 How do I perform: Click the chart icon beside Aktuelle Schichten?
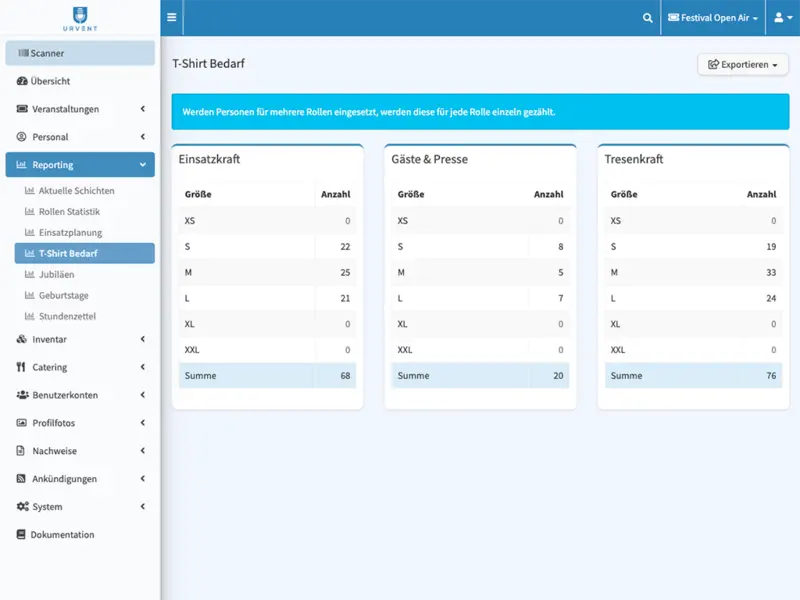point(30,190)
